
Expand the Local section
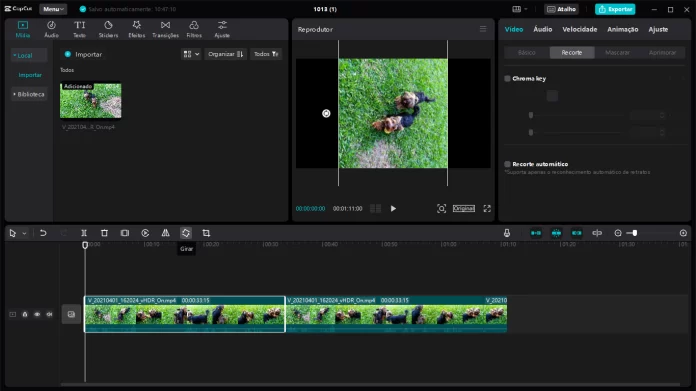click(x=28, y=55)
